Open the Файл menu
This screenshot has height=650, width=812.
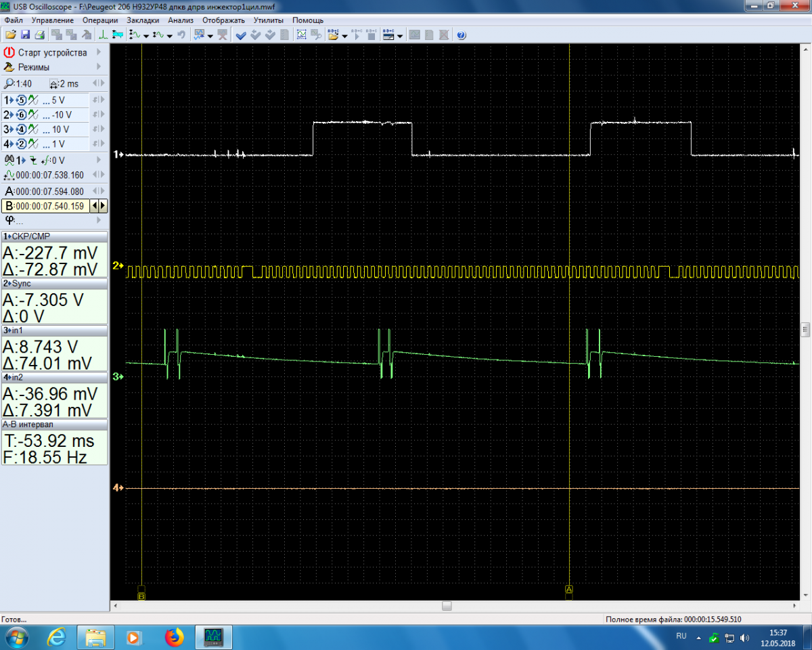click(14, 20)
